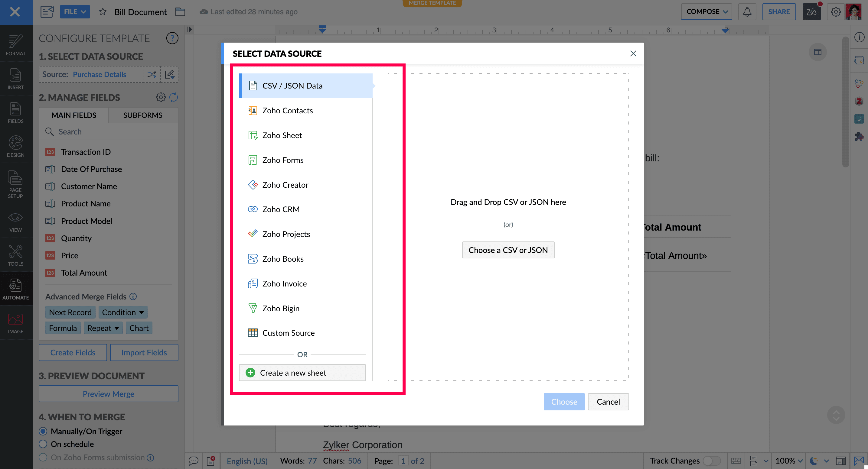Image resolution: width=868 pixels, height=469 pixels.
Task: Star the Bill Document as favorite
Action: coord(103,12)
